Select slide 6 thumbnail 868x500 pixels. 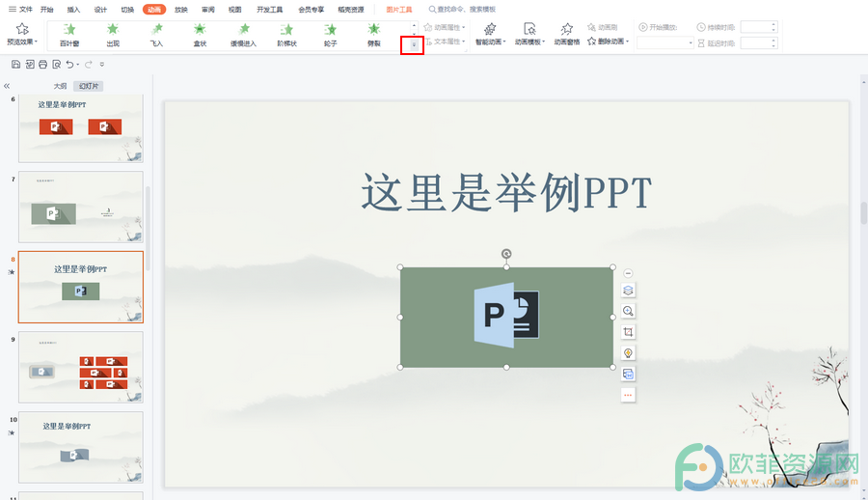[x=81, y=128]
